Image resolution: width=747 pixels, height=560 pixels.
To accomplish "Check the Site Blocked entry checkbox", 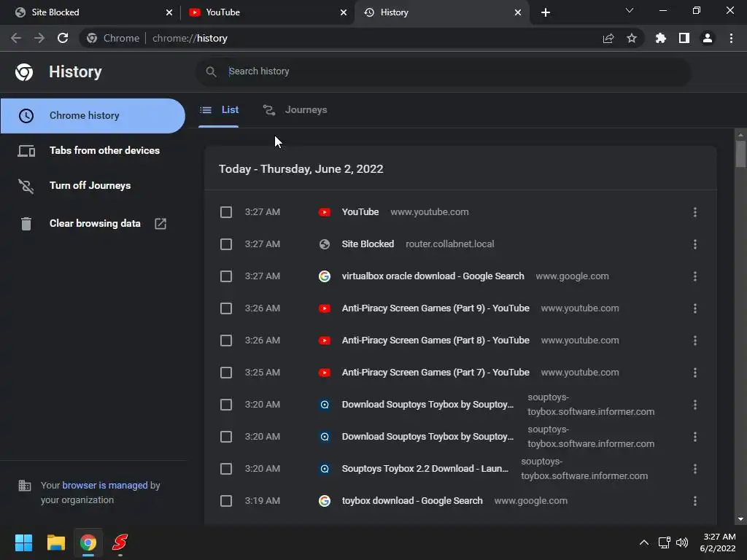I will pos(226,244).
